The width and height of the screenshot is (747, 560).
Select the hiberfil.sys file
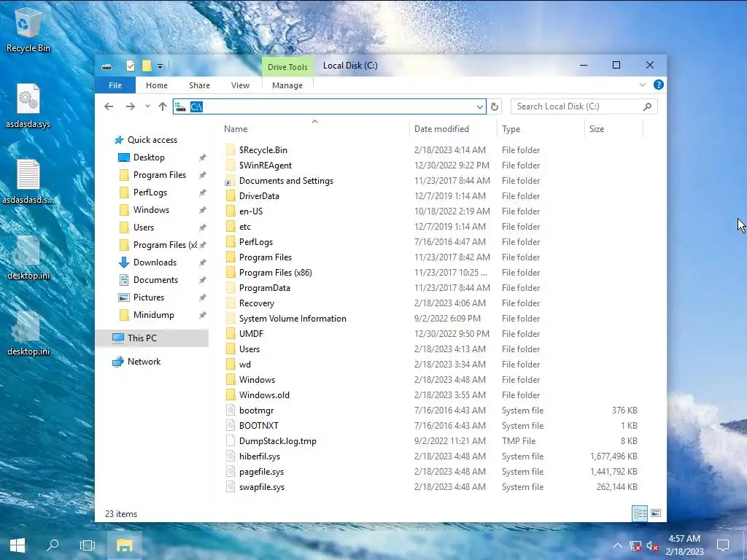(x=260, y=456)
